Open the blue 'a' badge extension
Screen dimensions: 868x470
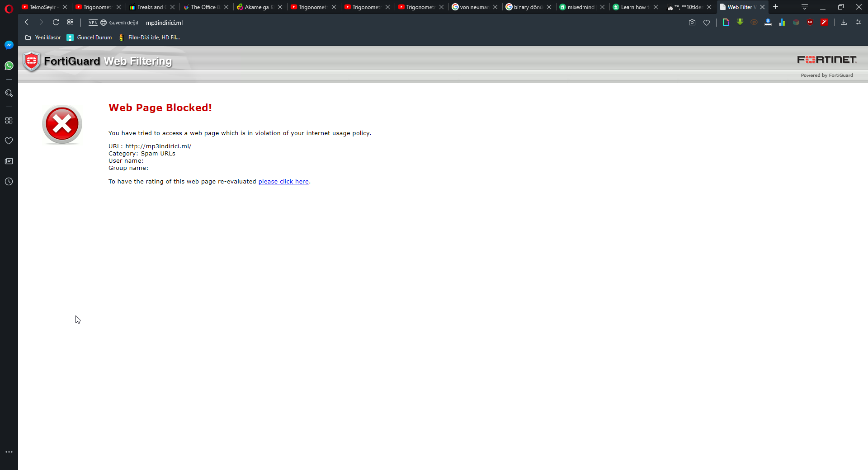pos(768,22)
